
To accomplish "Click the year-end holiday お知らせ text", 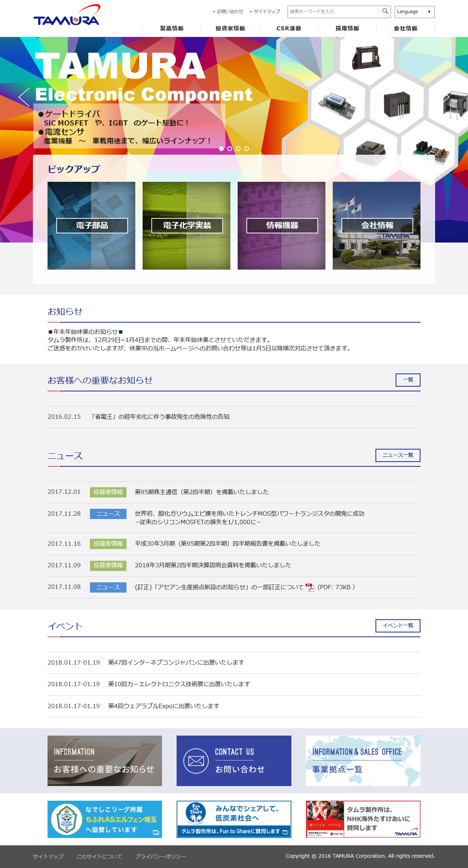I will (200, 340).
